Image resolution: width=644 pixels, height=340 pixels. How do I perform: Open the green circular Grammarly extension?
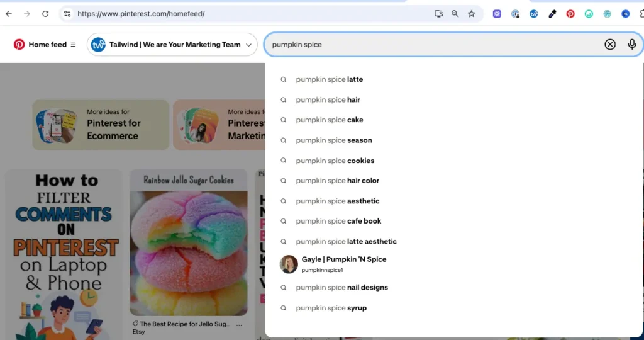coord(589,14)
